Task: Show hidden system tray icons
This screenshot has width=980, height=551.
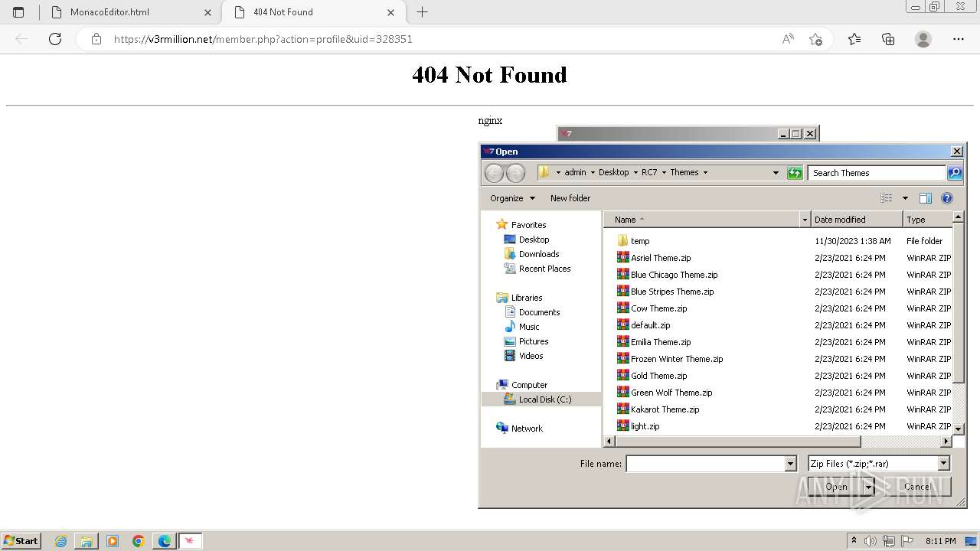Action: [854, 541]
